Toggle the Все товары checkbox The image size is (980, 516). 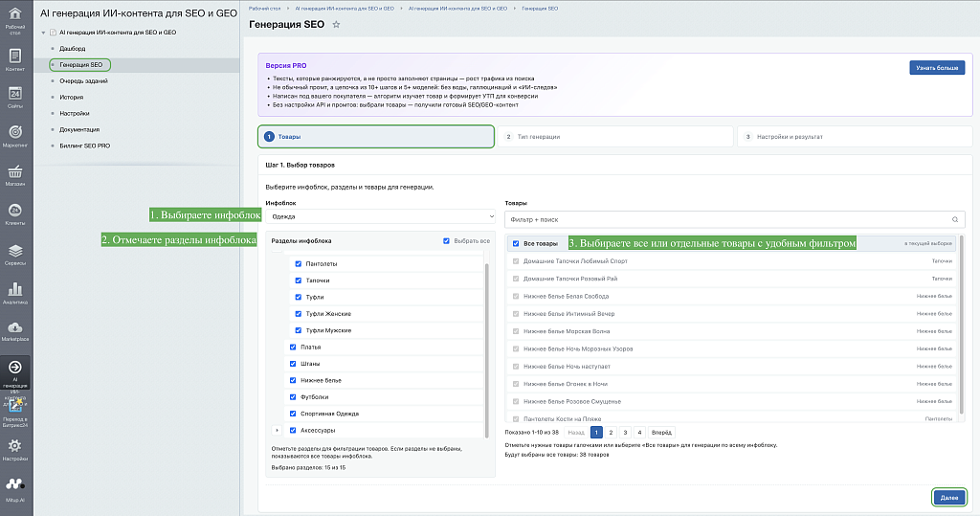coord(516,243)
